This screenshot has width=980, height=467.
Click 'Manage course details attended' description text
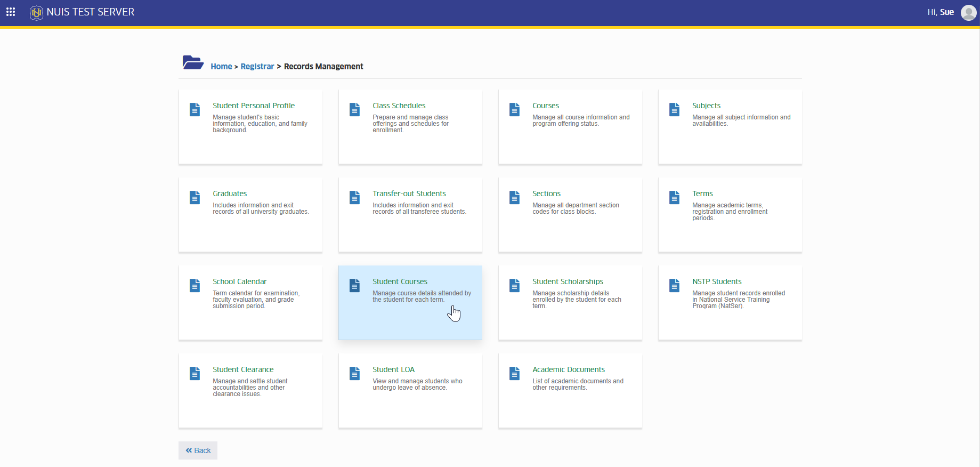[422, 296]
